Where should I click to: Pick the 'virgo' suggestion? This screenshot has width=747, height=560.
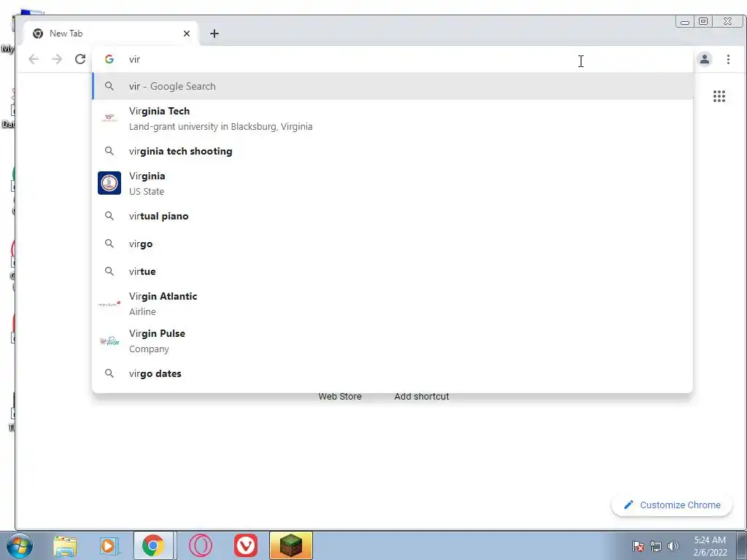pos(392,244)
